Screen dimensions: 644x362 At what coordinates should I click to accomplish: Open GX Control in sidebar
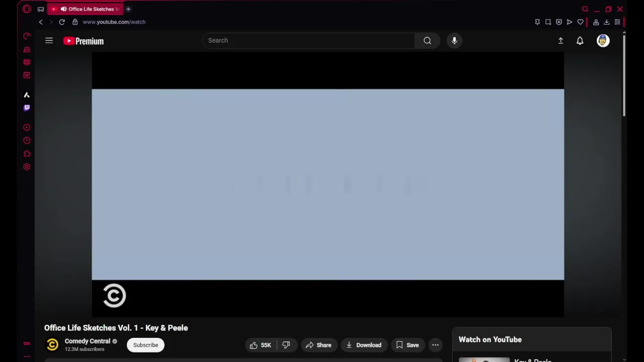(x=27, y=36)
